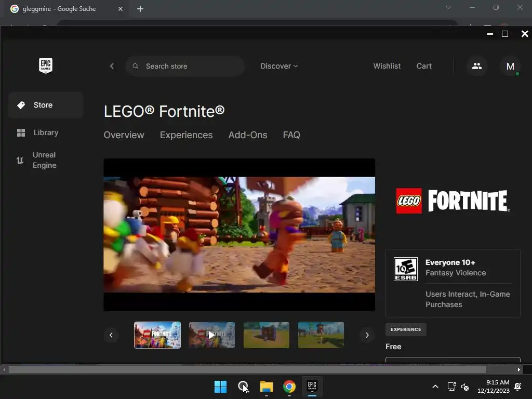Show next thumbnails with right carousel arrow
This screenshot has width=532, height=399.
tap(367, 335)
